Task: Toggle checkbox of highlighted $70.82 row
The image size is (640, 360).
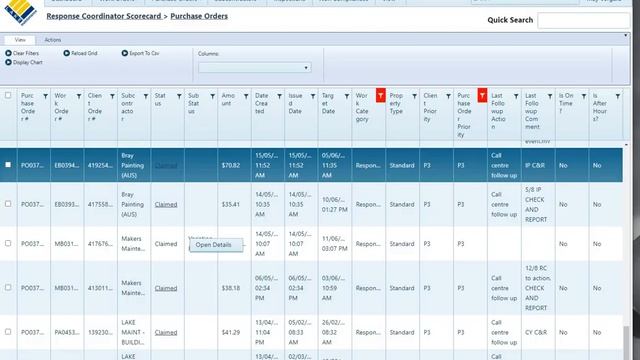Action: coord(8,164)
